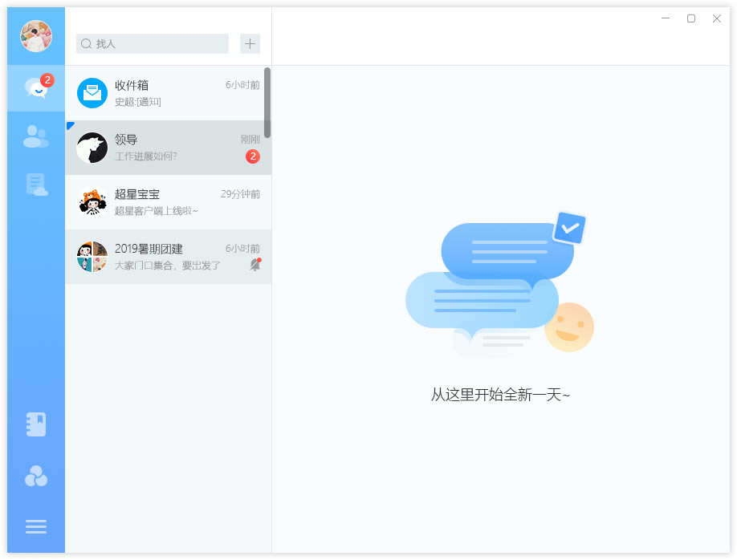Minimize the window
The height and width of the screenshot is (560, 737).
(666, 18)
